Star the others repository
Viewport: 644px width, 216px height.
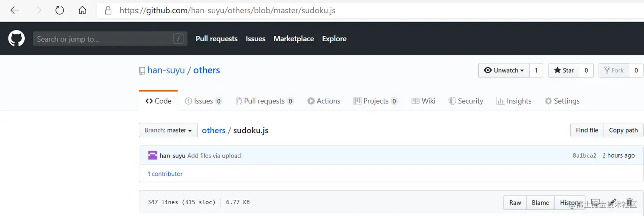[x=563, y=70]
